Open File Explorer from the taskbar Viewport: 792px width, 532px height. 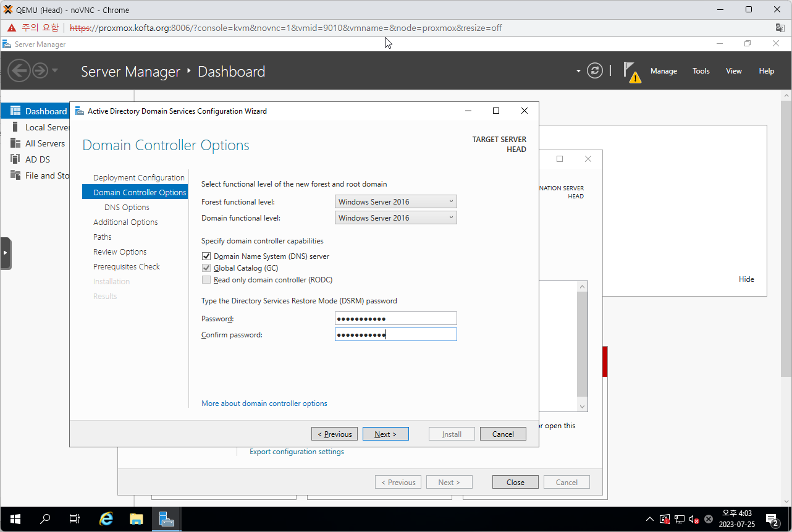point(136,519)
